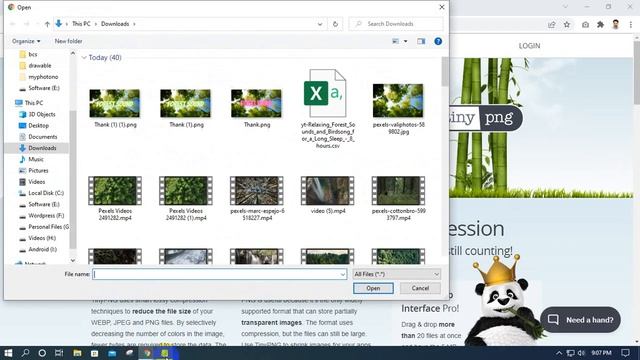This screenshot has width=640, height=360.
Task: Open Need a hand? chat button
Action: coord(580,320)
